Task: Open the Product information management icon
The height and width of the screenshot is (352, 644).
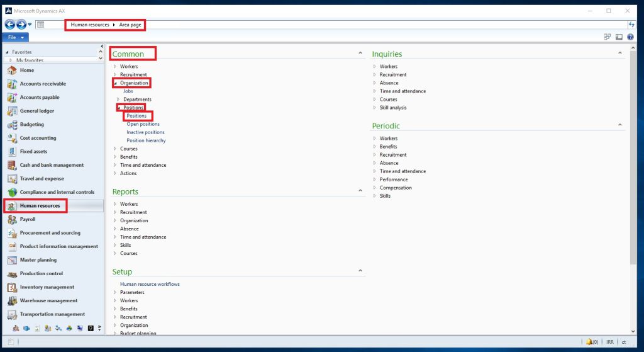Action: click(x=12, y=247)
